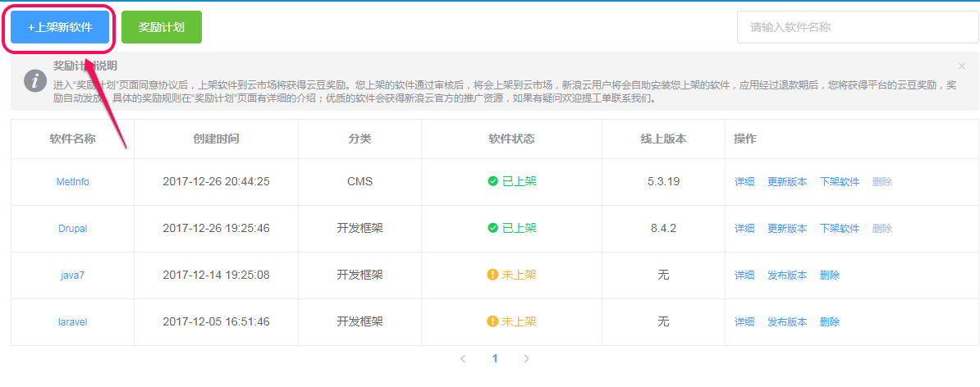Open the 奖励计划 green button
This screenshot has width=980, height=387.
161,27
